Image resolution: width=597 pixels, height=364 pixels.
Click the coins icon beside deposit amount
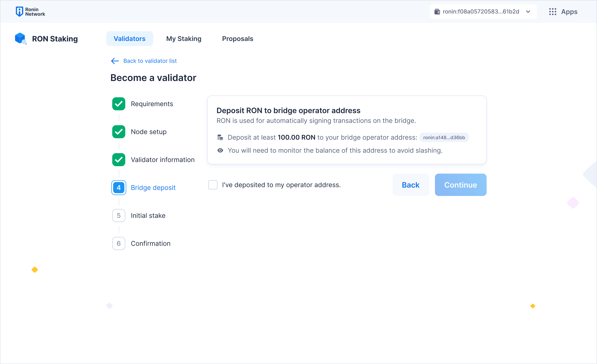tap(220, 138)
